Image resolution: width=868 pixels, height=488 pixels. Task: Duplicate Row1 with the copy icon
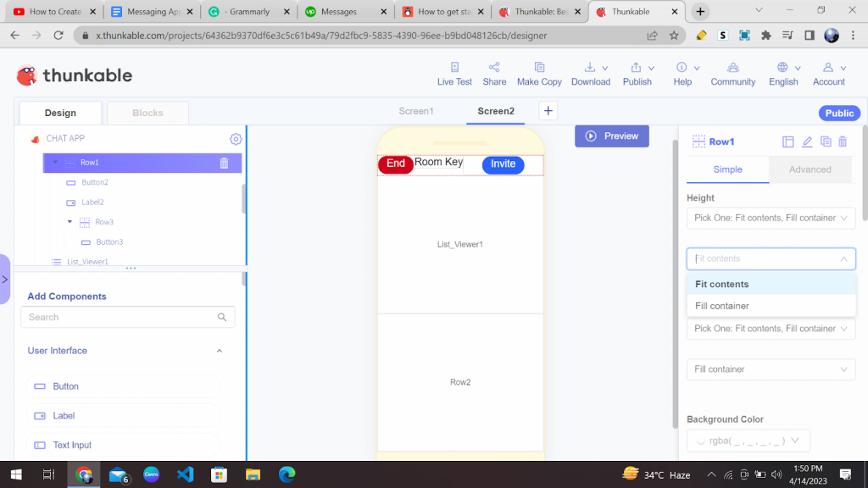pyautogui.click(x=826, y=141)
